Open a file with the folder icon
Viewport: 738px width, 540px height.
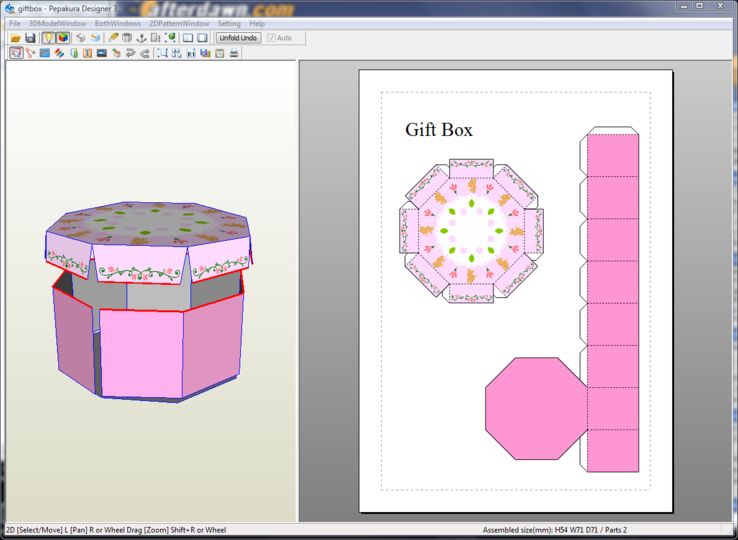pos(16,38)
